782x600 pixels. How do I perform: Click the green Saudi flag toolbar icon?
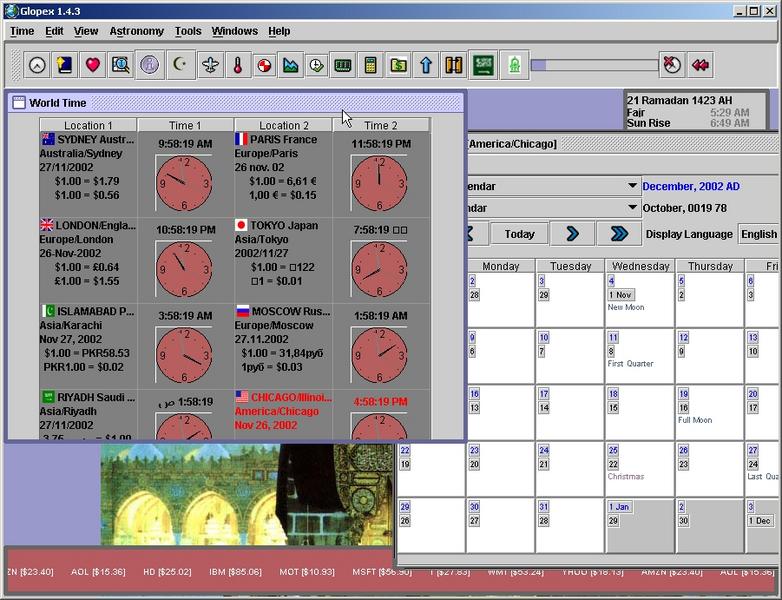point(483,65)
